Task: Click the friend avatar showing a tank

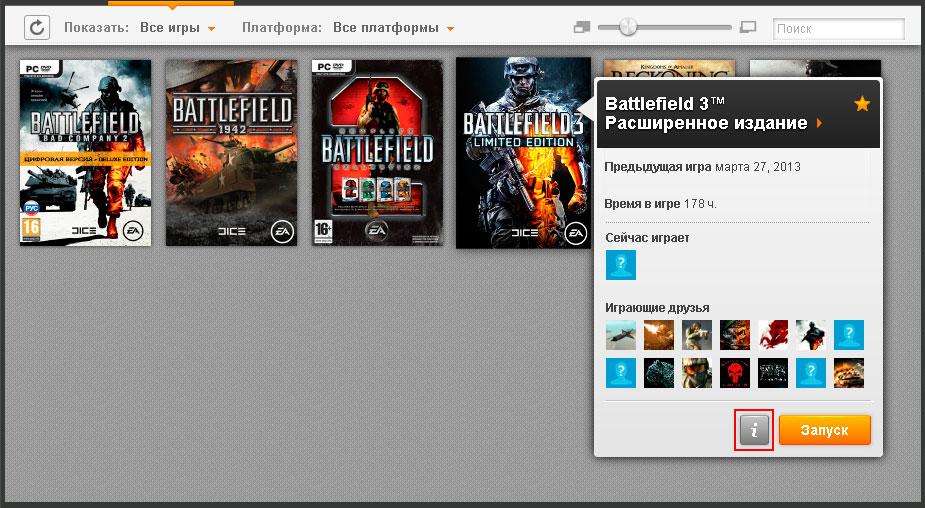Action: pos(849,373)
